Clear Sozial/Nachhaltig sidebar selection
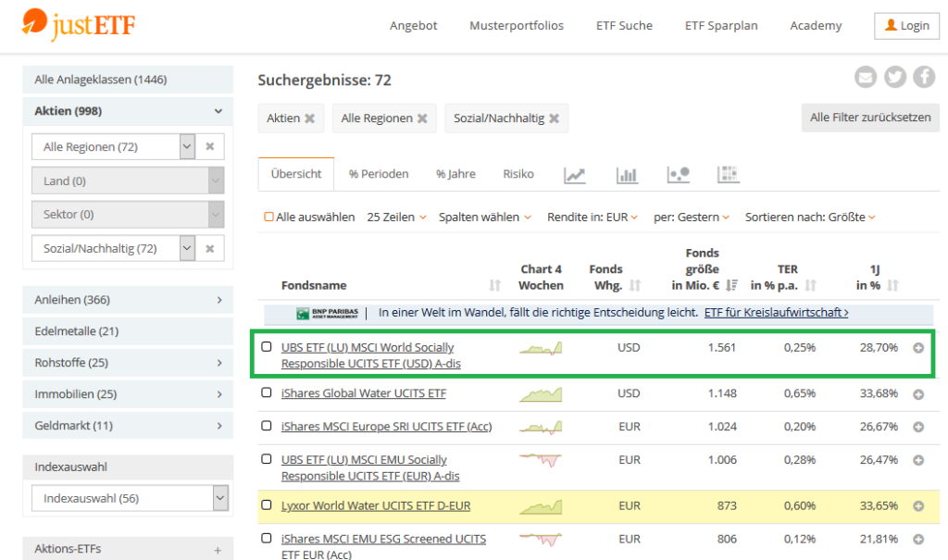Image resolution: width=948 pixels, height=560 pixels. (210, 248)
